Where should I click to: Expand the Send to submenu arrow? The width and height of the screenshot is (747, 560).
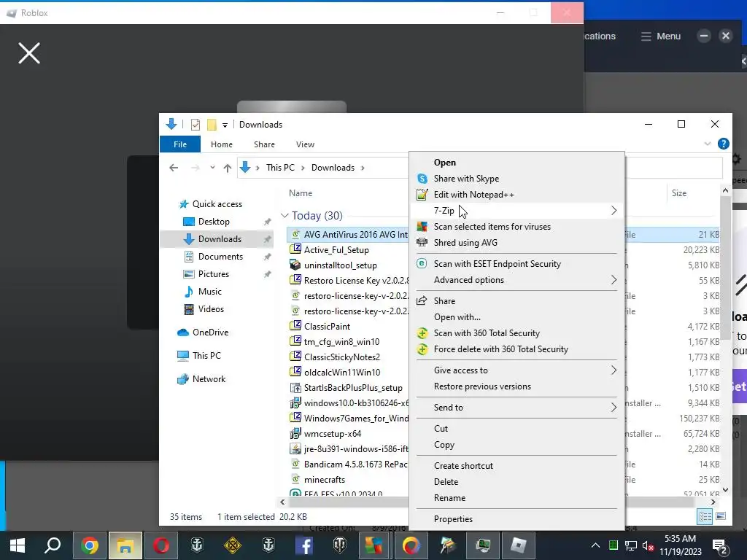(614, 408)
